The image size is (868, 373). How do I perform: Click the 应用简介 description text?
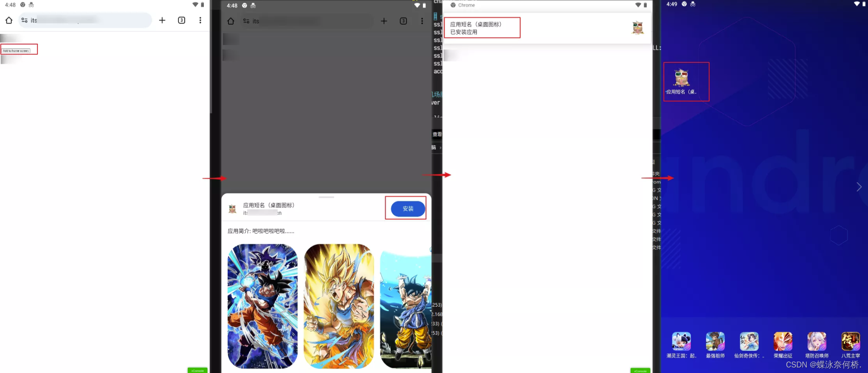coord(261,231)
